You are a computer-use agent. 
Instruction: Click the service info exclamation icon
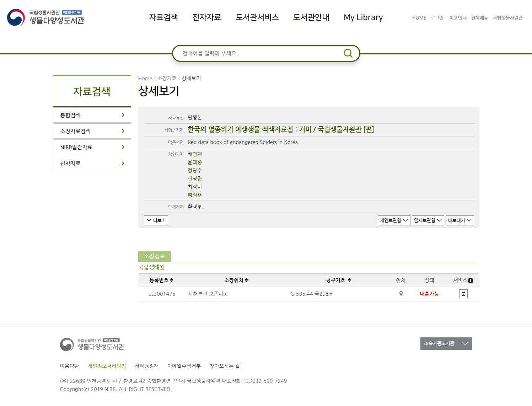point(471,281)
